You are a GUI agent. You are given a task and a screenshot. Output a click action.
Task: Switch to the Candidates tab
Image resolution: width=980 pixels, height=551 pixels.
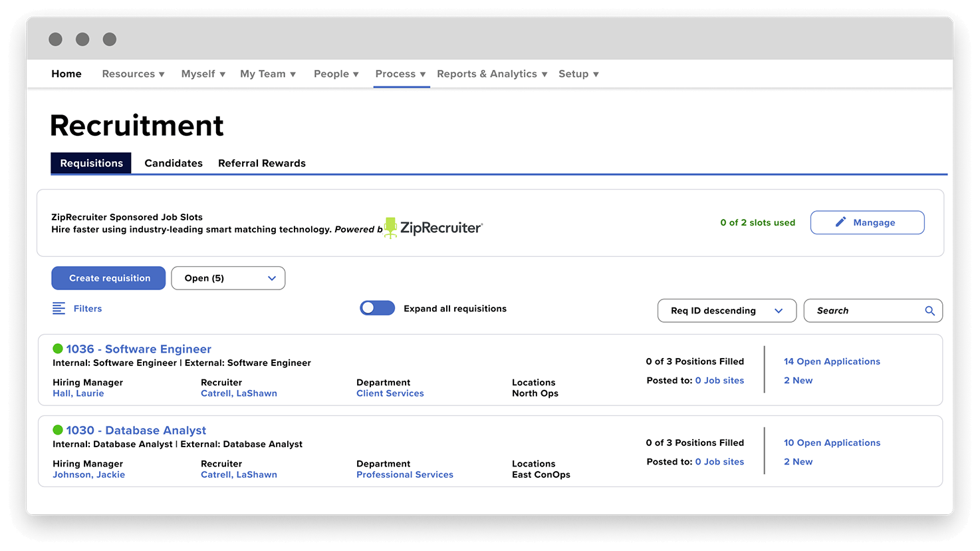pos(174,163)
